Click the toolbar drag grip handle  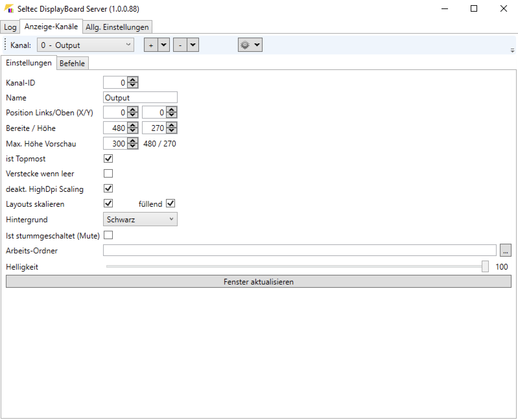6,45
